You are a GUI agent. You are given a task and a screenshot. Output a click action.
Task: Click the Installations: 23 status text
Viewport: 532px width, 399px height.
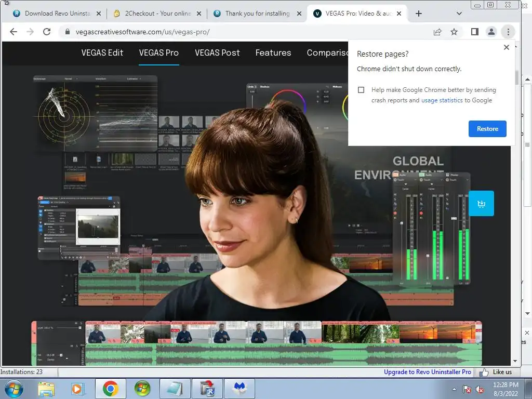(21, 372)
